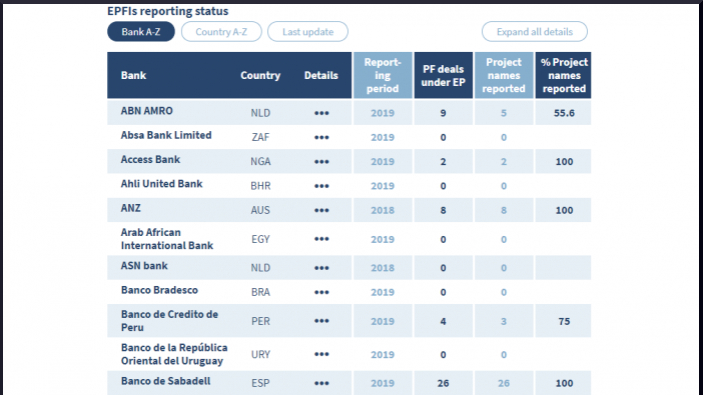Open details dots for ASN bank
Viewport: 703px width, 395px height.
321,268
